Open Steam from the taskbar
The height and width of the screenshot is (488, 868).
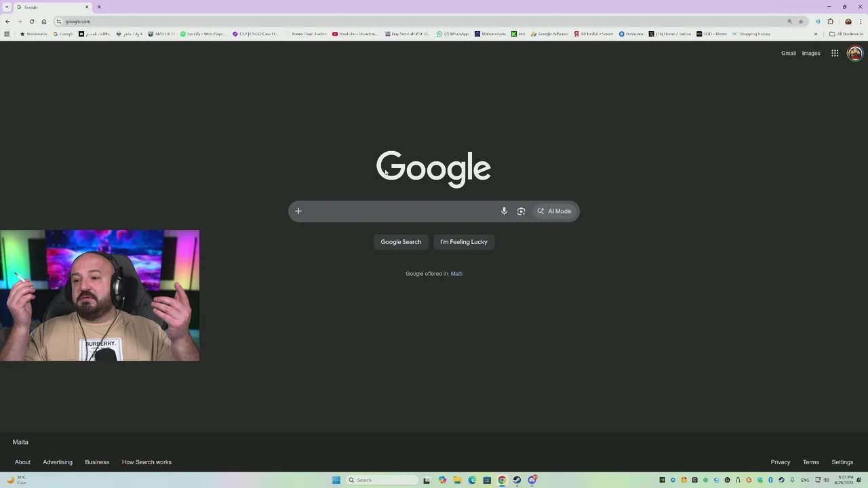[517, 480]
